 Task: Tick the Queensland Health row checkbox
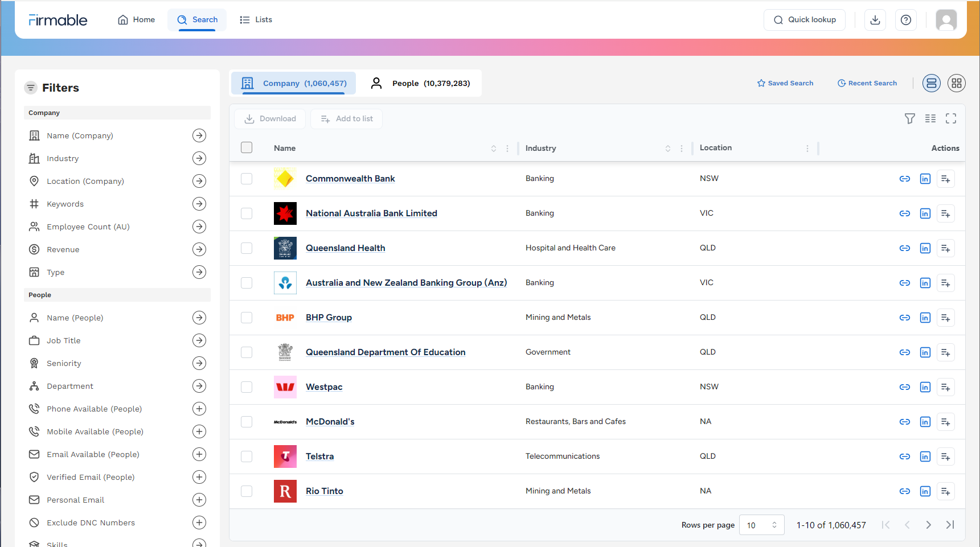(247, 248)
